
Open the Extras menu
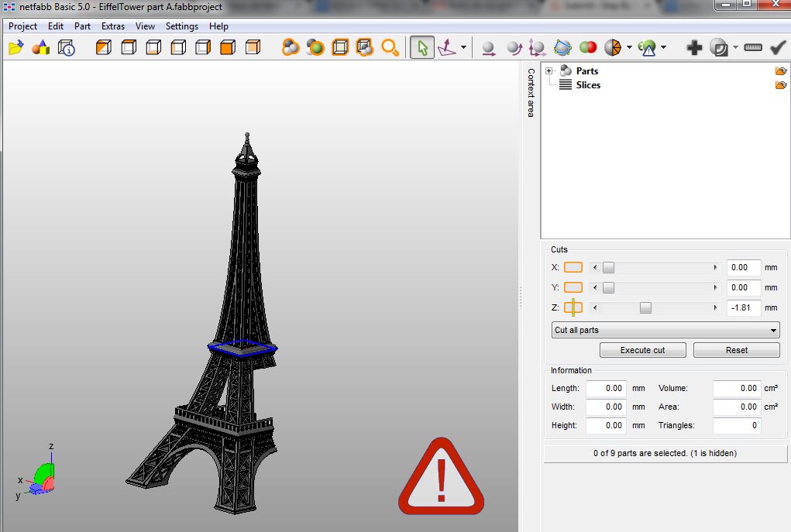click(113, 26)
